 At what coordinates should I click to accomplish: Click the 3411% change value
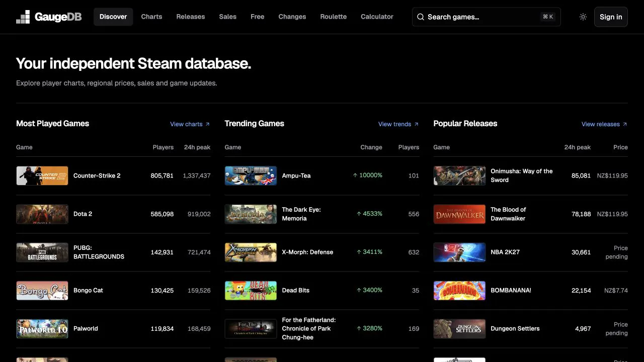click(x=369, y=252)
